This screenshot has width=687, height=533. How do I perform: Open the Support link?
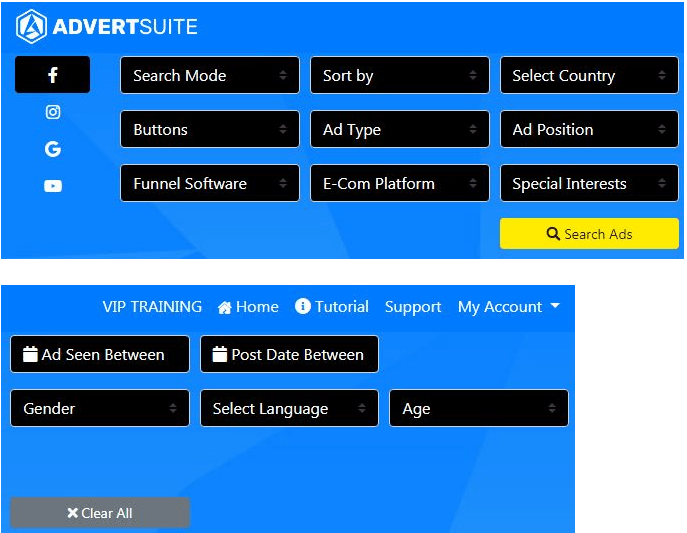click(413, 307)
